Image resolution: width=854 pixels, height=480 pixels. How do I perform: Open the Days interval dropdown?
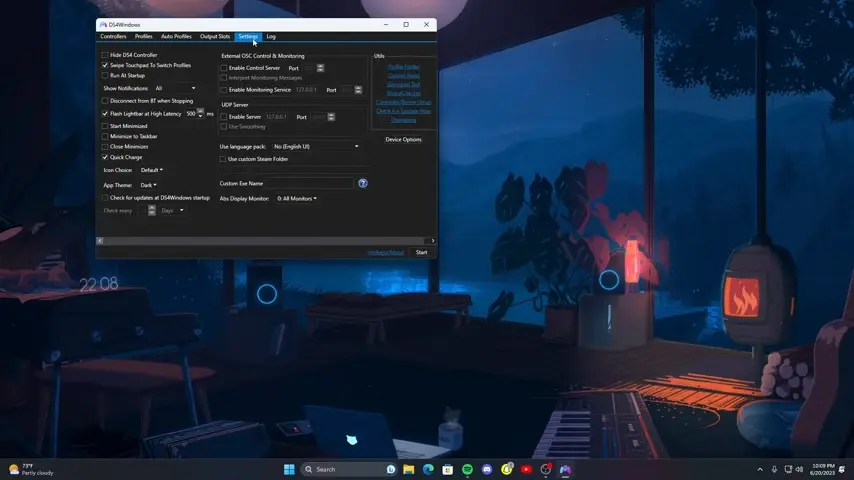[x=172, y=211]
